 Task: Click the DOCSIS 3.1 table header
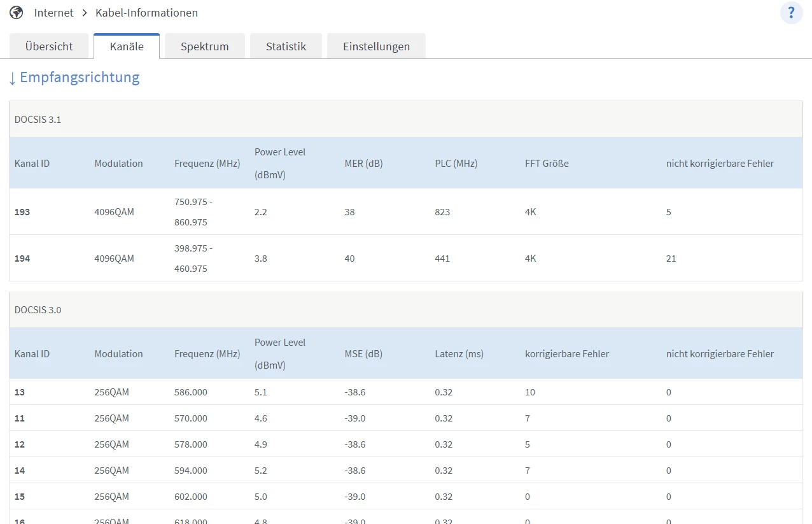coord(38,120)
